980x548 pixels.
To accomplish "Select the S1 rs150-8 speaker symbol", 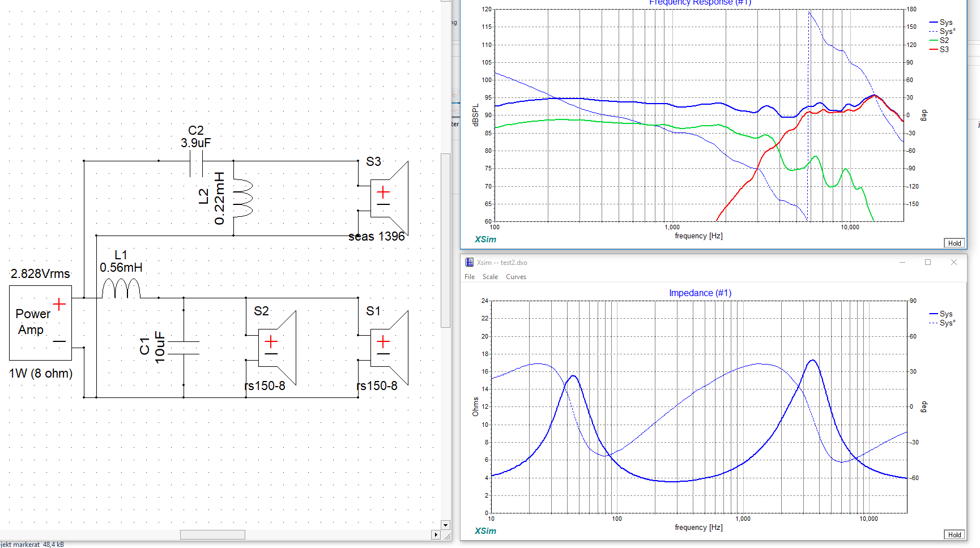I will (x=389, y=348).
